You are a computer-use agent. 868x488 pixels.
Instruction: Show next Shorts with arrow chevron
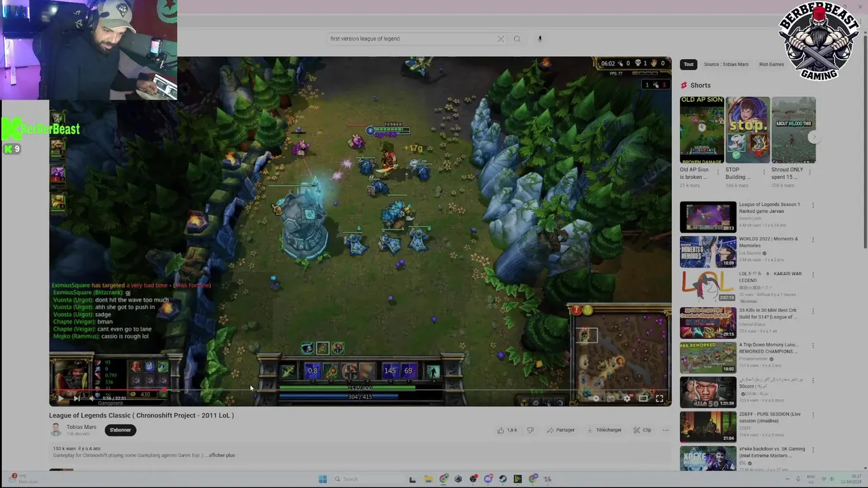pyautogui.click(x=814, y=138)
